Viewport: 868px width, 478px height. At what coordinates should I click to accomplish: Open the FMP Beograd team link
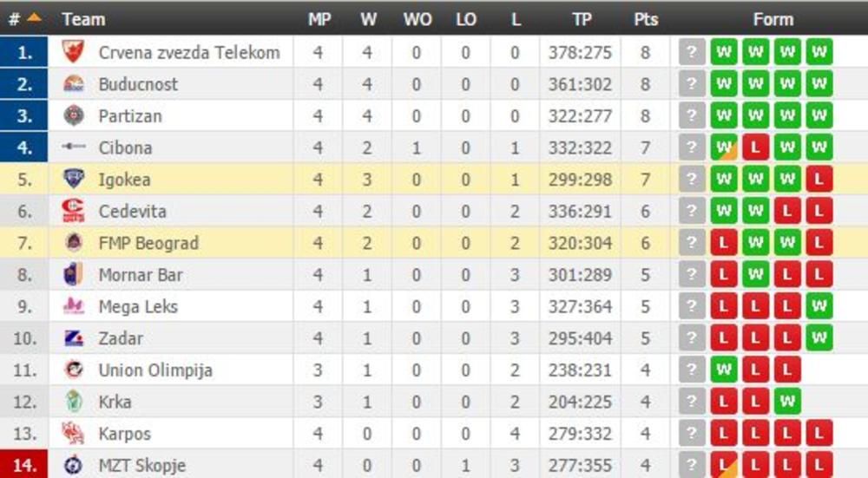click(148, 243)
